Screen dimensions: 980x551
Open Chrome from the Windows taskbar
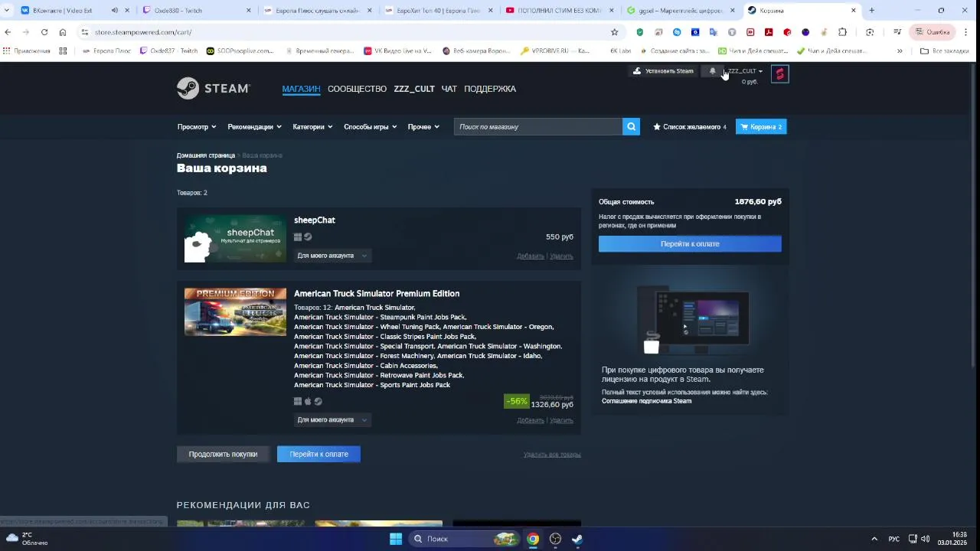(533, 539)
